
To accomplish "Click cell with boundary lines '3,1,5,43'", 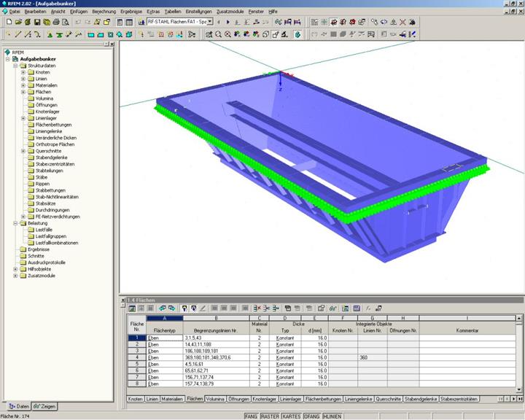I will (217, 338).
